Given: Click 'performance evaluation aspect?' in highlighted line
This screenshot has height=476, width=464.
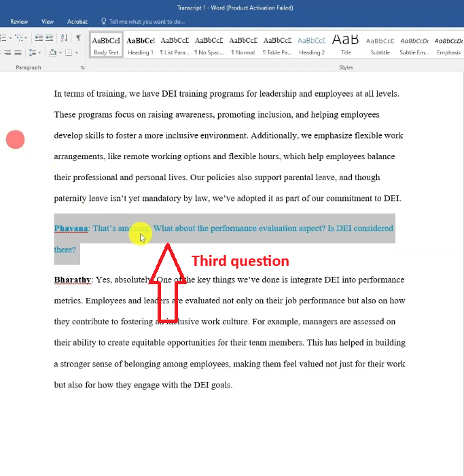Looking at the screenshot, I should click(268, 228).
